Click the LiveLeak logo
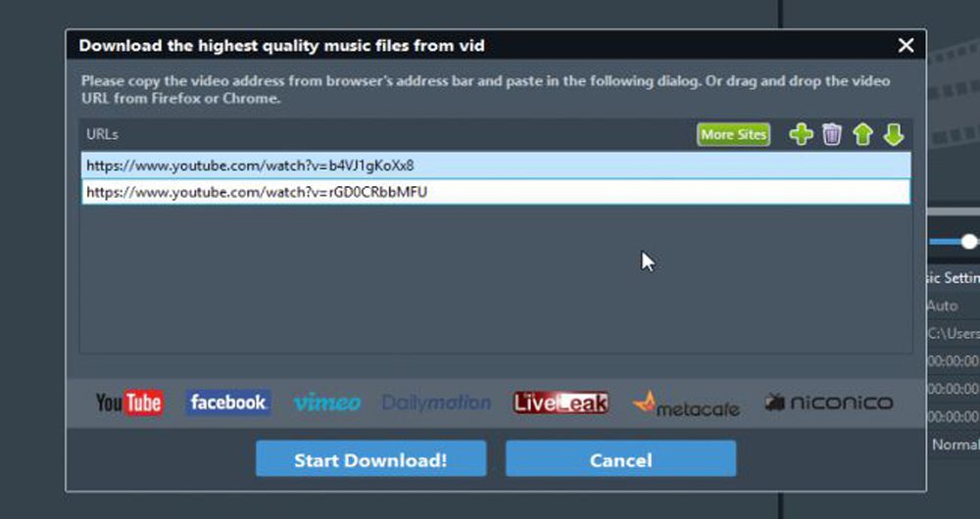Viewport: 980px width, 519px height. (561, 402)
